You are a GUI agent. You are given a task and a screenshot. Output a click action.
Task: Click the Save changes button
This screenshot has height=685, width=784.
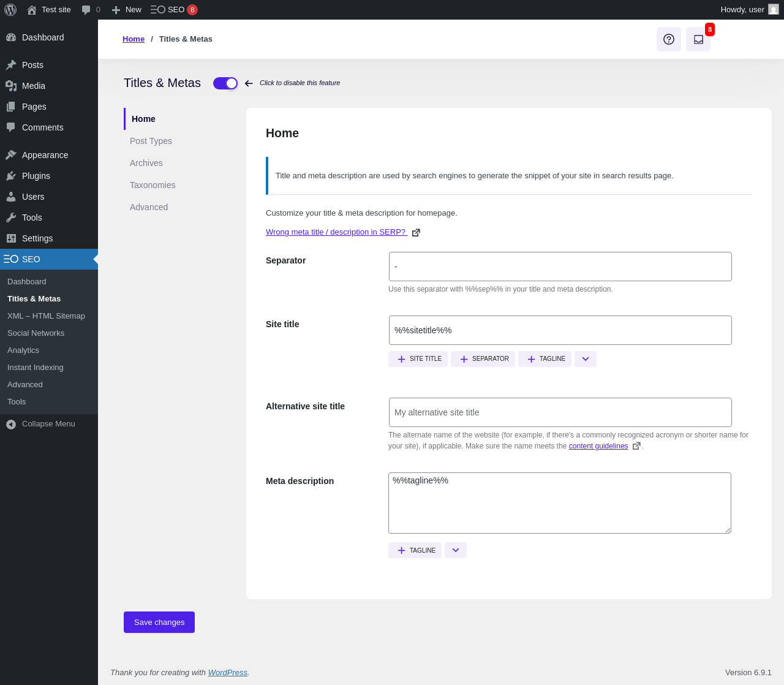(159, 622)
